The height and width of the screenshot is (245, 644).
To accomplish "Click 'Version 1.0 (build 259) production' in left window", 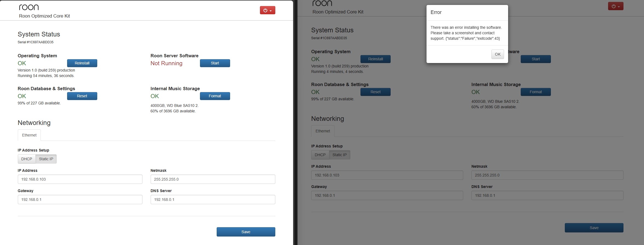I will [x=46, y=70].
